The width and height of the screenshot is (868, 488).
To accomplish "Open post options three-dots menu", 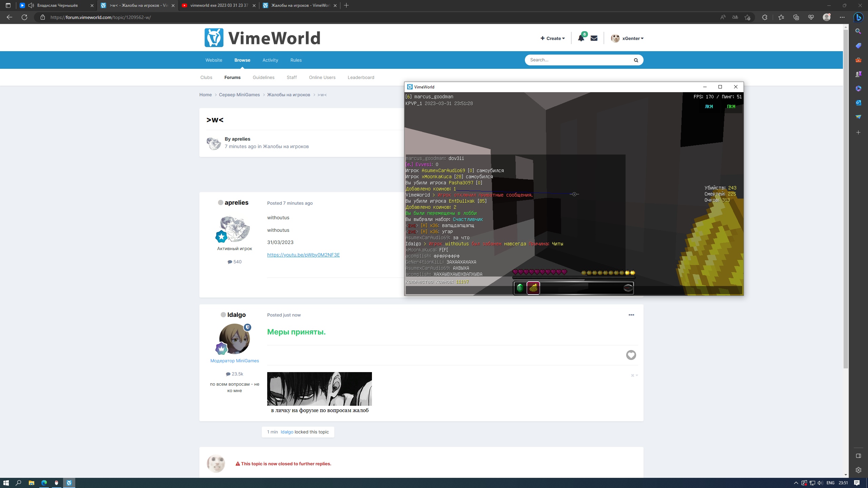I will coord(631,315).
